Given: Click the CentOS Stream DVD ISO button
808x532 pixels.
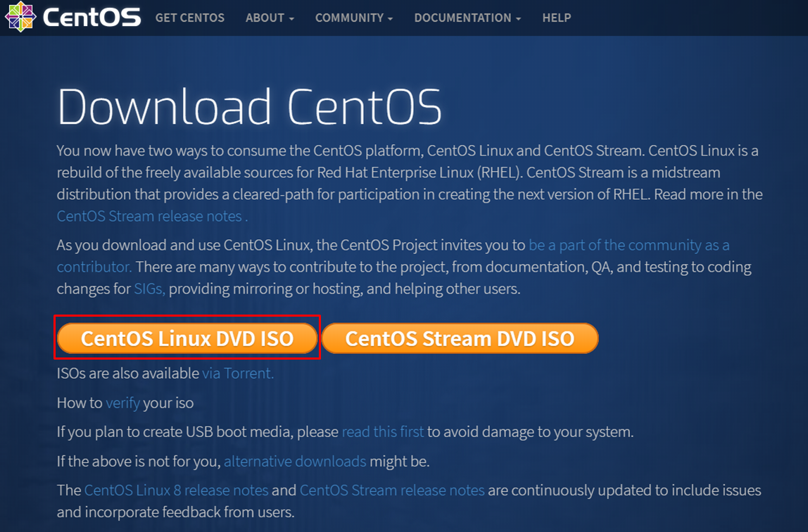Looking at the screenshot, I should [x=460, y=338].
